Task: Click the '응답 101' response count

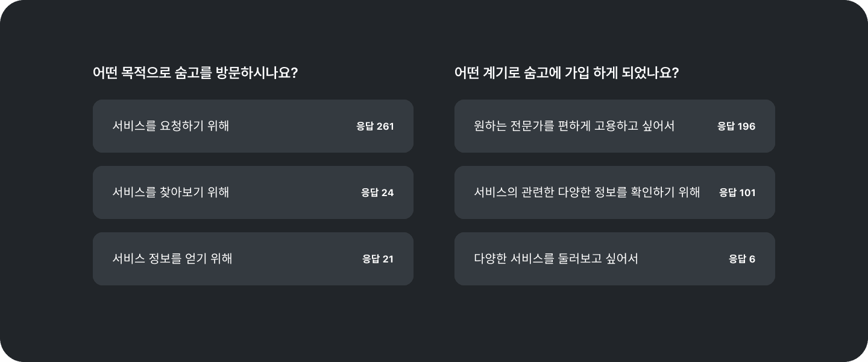Action: coord(737,192)
